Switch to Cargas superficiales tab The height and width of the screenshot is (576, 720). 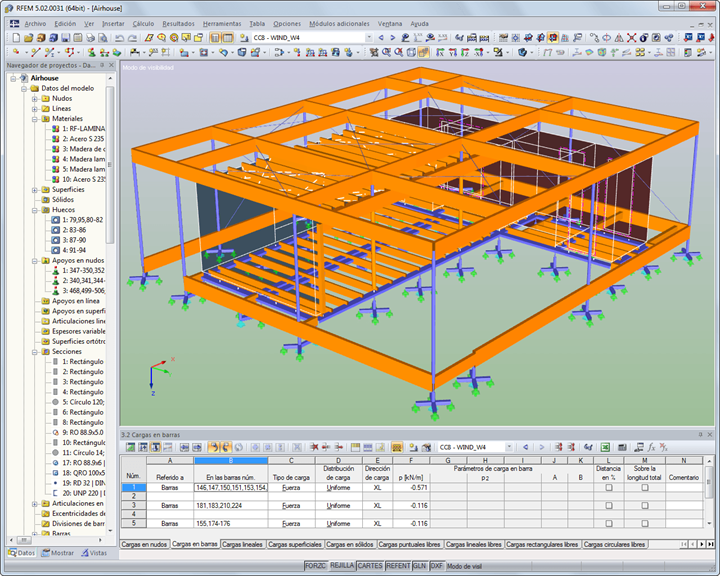click(x=294, y=544)
